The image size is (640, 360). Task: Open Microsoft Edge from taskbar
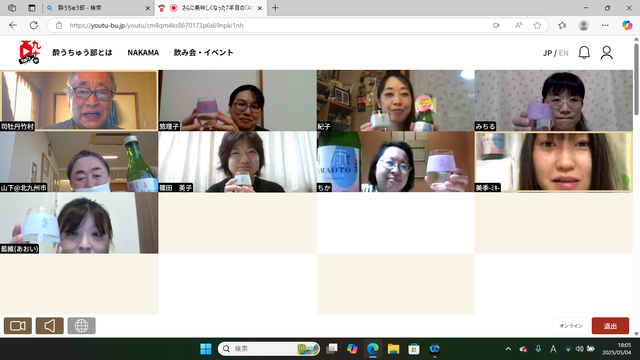point(373,349)
